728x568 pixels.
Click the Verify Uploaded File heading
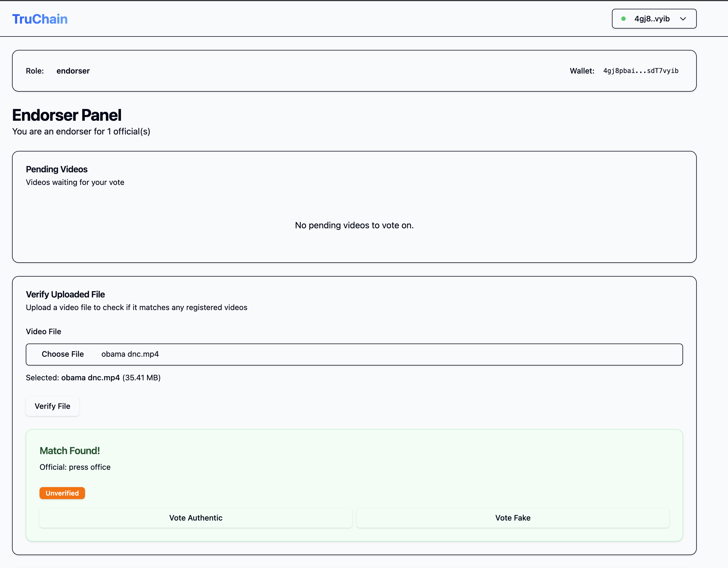[65, 294]
